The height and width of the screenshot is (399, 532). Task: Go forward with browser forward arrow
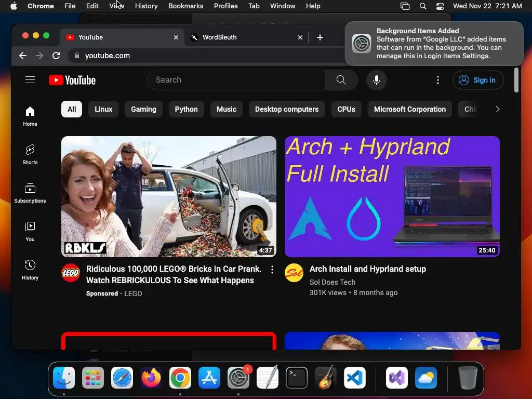39,56
